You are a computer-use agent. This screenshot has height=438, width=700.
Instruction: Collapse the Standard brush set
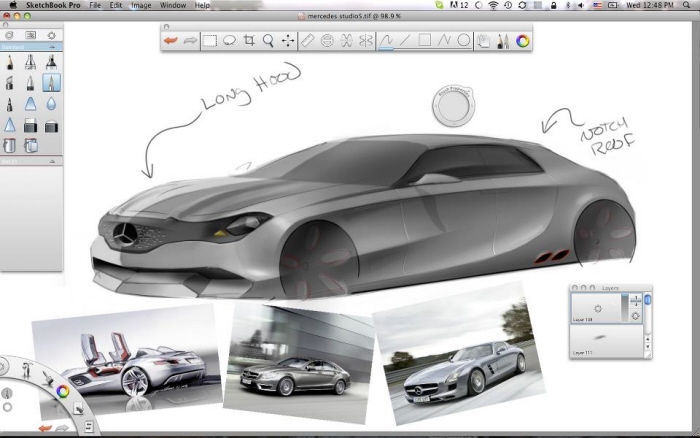[x=52, y=47]
